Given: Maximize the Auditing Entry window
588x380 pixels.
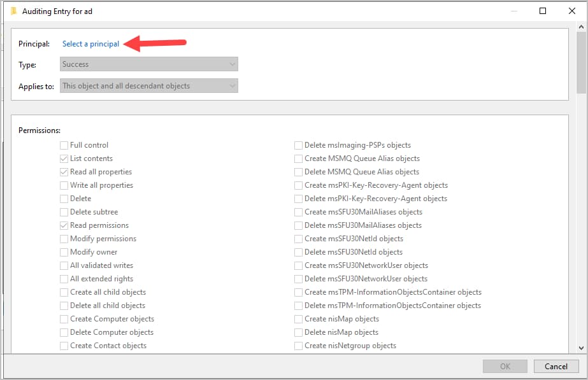Looking at the screenshot, I should point(543,11).
